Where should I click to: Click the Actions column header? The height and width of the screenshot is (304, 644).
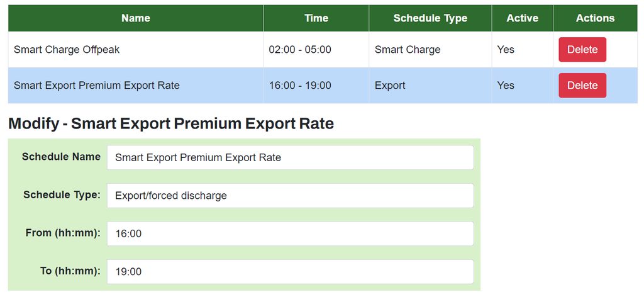click(595, 18)
